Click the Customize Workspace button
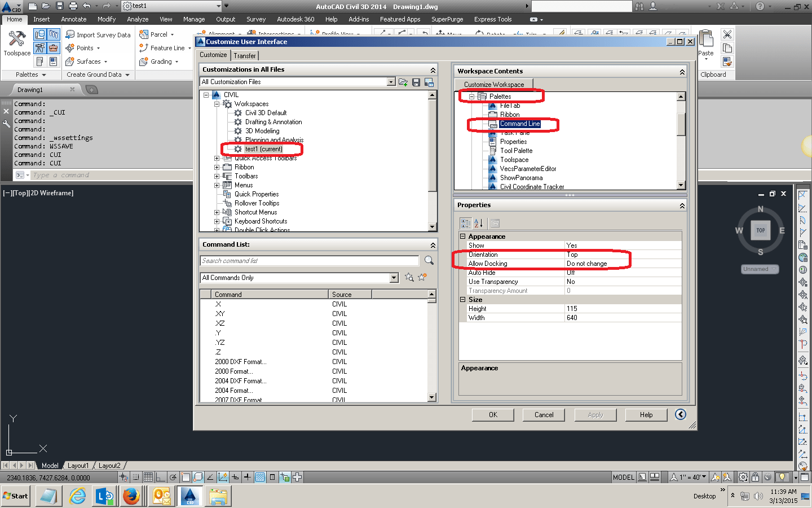 click(494, 85)
